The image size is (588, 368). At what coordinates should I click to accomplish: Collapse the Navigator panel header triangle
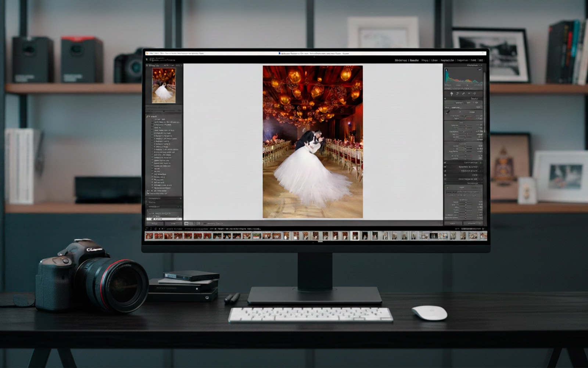click(x=148, y=66)
